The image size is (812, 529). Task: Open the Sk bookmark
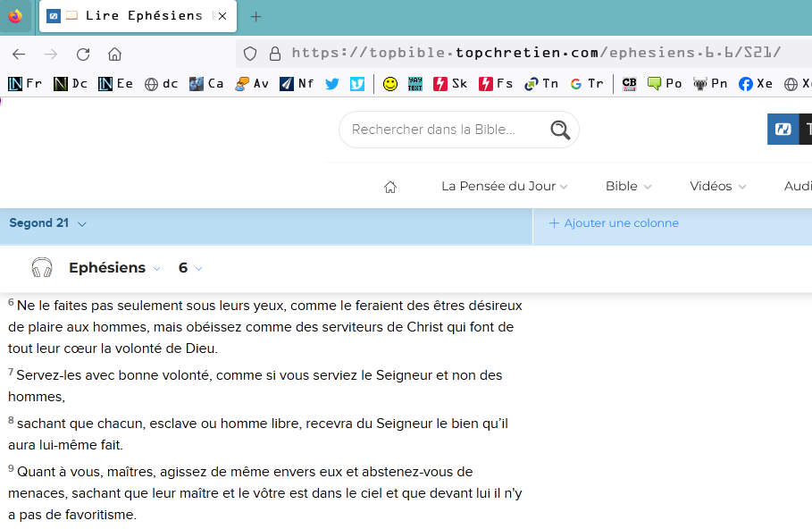point(450,83)
